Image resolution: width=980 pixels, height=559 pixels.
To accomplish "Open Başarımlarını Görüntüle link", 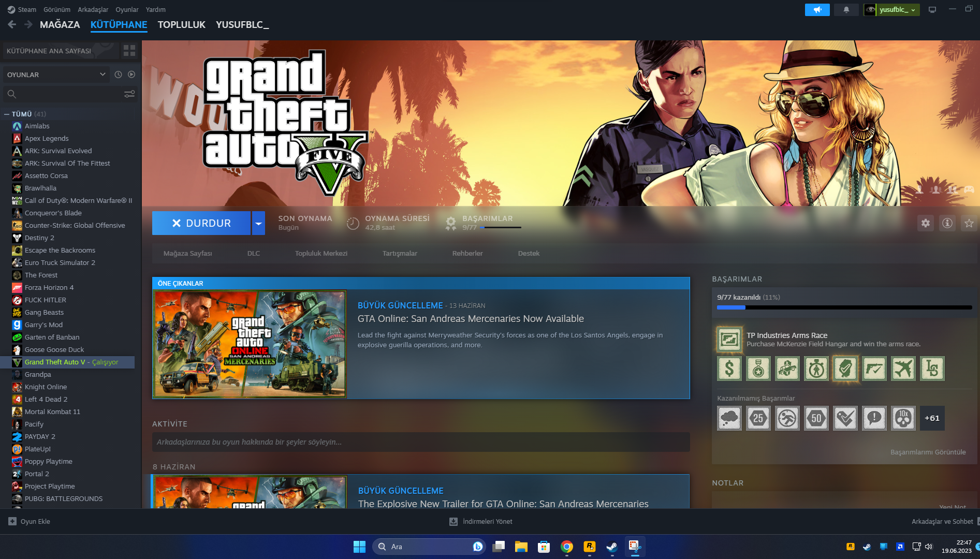I will pyautogui.click(x=928, y=452).
